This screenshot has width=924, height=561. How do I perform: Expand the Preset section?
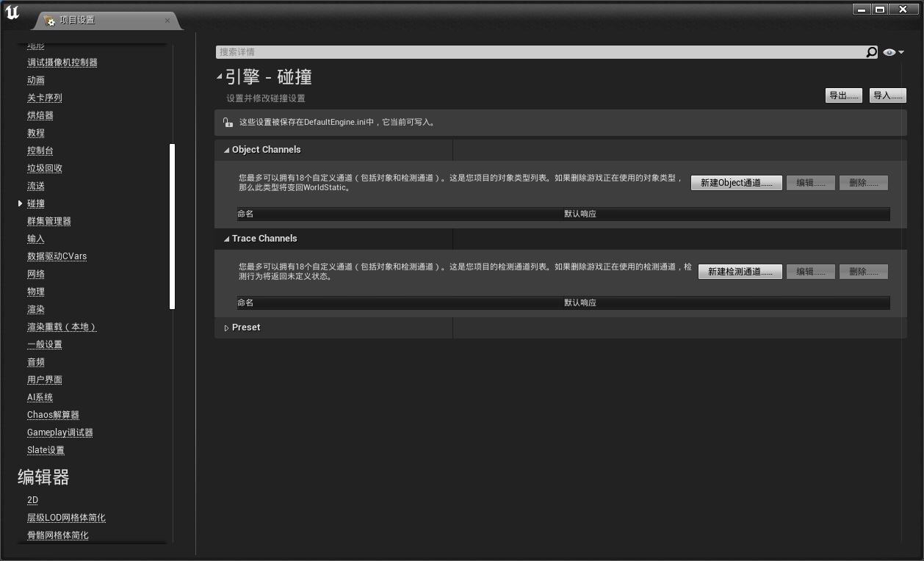(x=226, y=328)
